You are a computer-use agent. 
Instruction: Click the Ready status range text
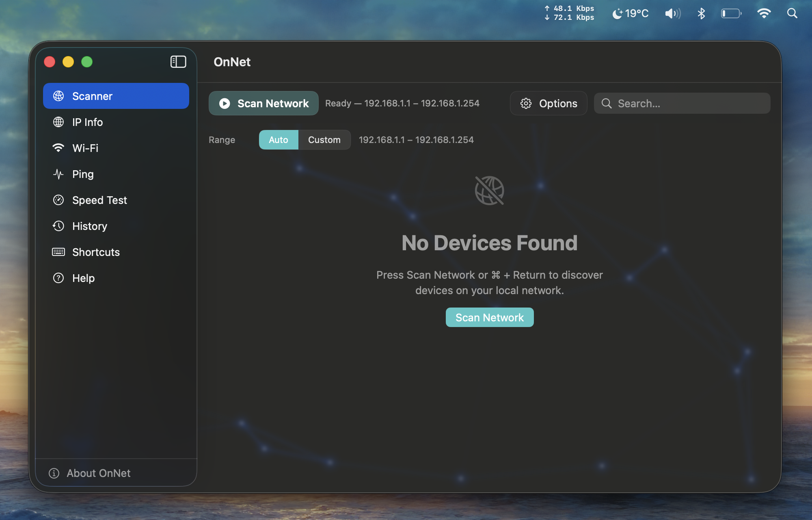coord(402,103)
